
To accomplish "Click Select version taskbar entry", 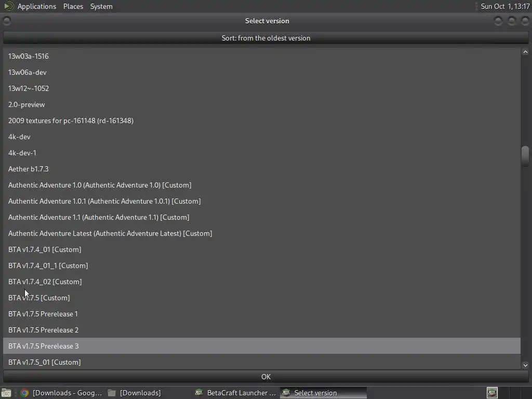I will tap(323, 393).
